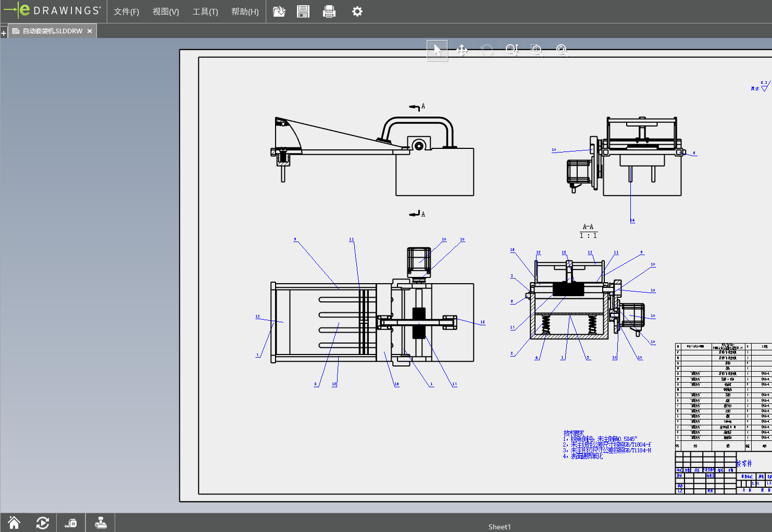This screenshot has height=532, width=772.
Task: Click the Save icon in the toolbar
Action: (x=303, y=11)
